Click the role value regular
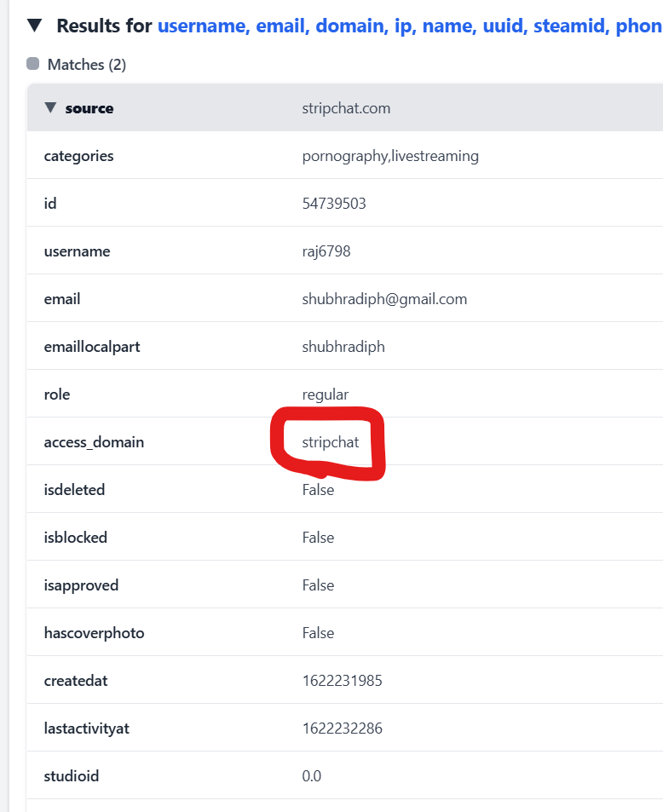The height and width of the screenshot is (812, 663). (326, 394)
